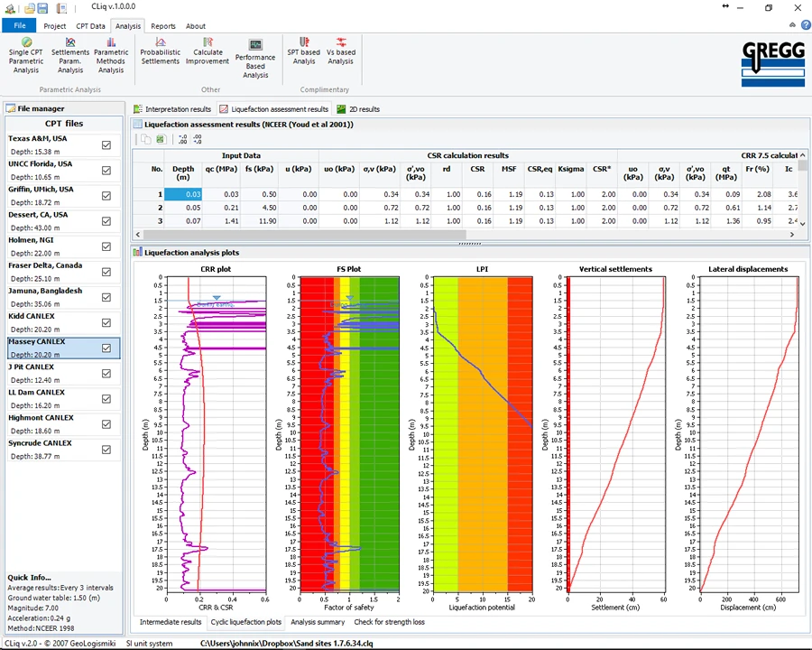Toggle the Syncrude CANLEX checkbox
The height and width of the screenshot is (650, 812).
point(106,450)
